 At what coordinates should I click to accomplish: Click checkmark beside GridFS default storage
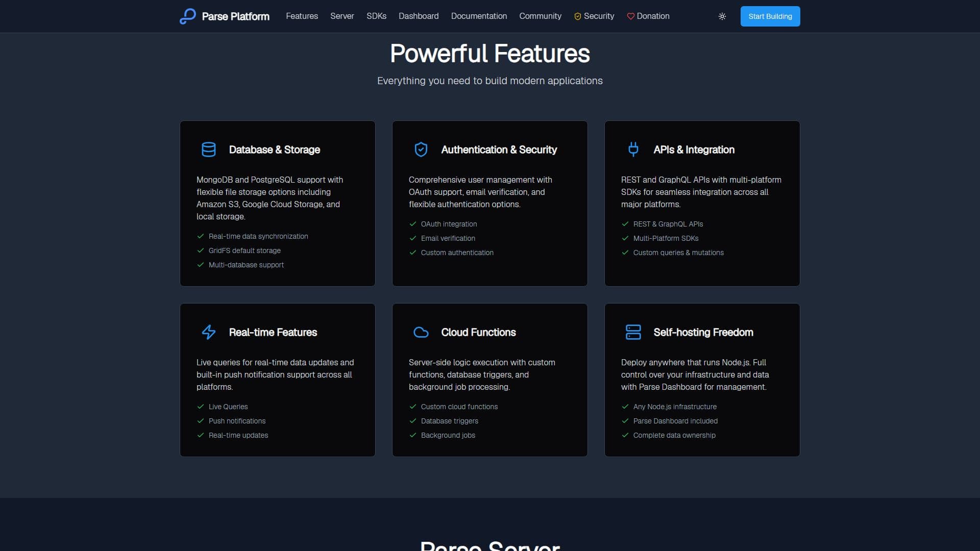click(x=201, y=251)
